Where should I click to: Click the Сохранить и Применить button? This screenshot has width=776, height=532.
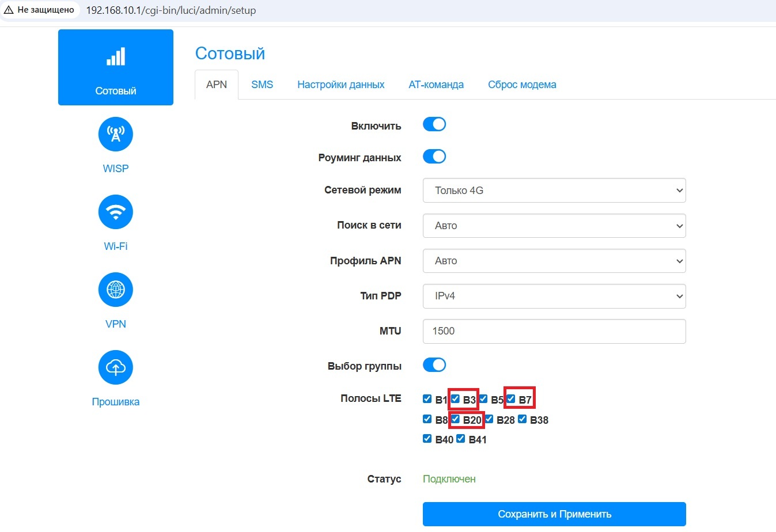(554, 514)
